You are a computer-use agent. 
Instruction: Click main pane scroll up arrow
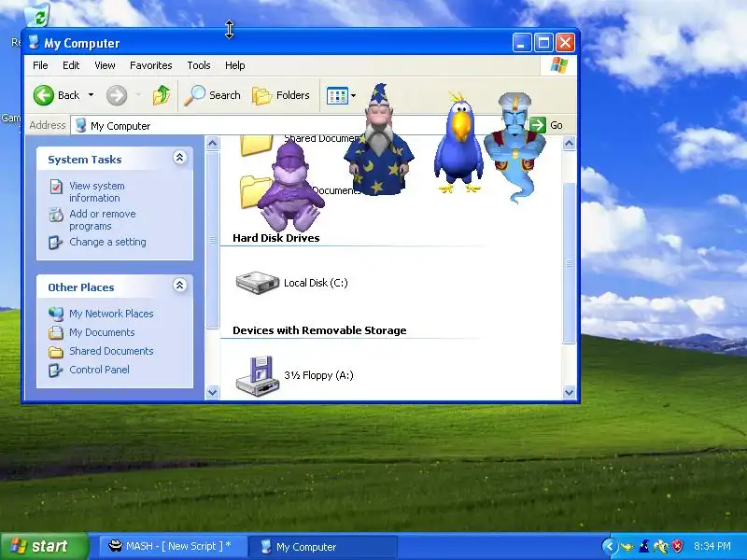(x=569, y=143)
